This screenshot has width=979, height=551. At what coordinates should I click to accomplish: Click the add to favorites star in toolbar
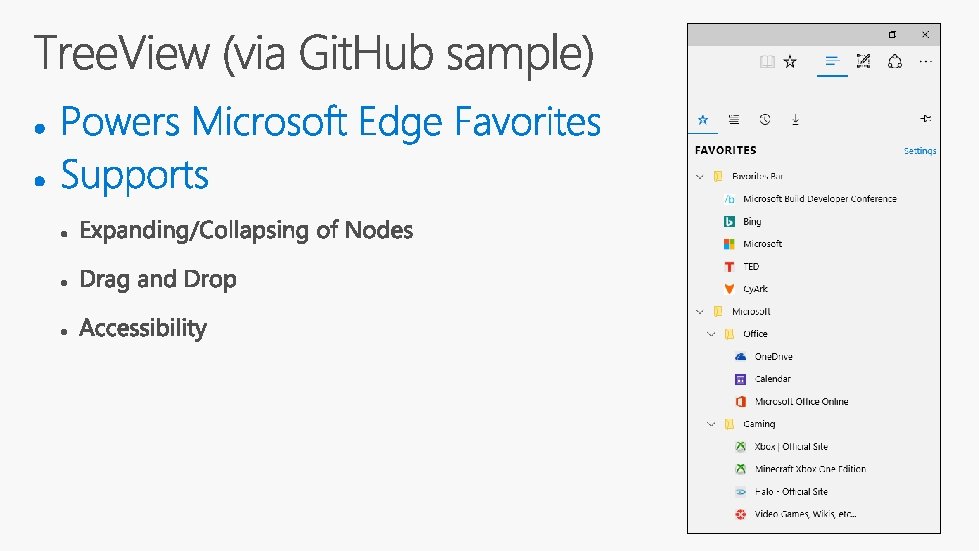click(x=790, y=62)
